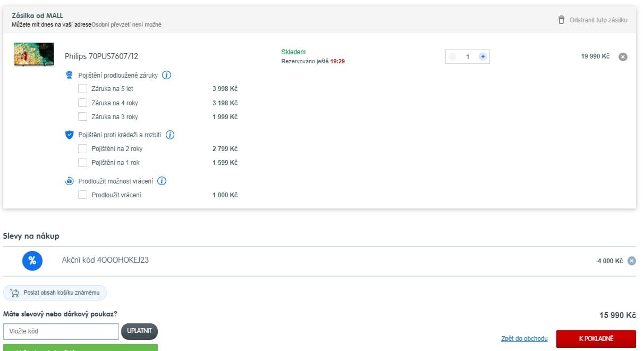Click the -4 000 Kč discount amount
Viewport: 644px width, 351px height.
coord(609,261)
